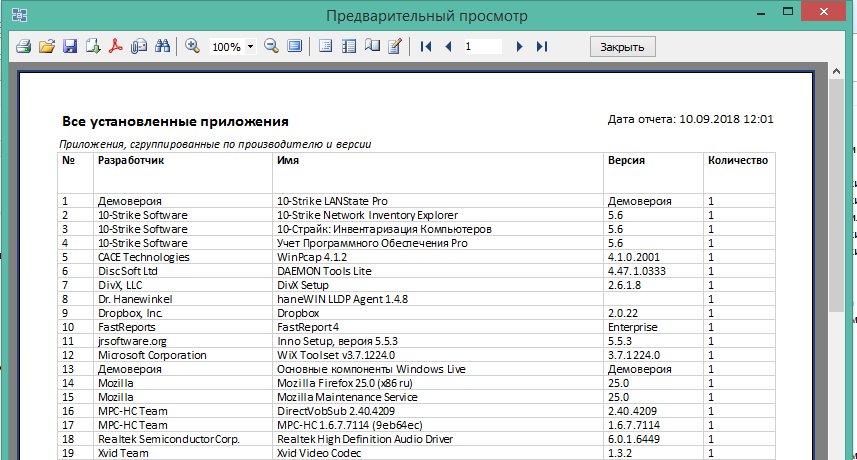
Task: Toggle the full screen view icon
Action: 295,46
